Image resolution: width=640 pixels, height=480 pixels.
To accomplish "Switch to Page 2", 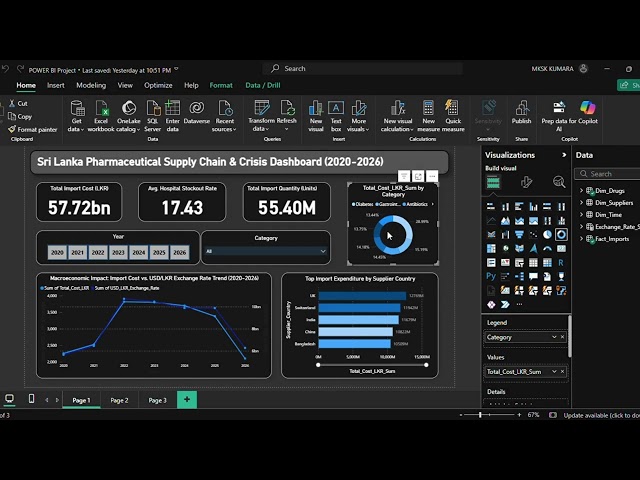I will (x=119, y=400).
